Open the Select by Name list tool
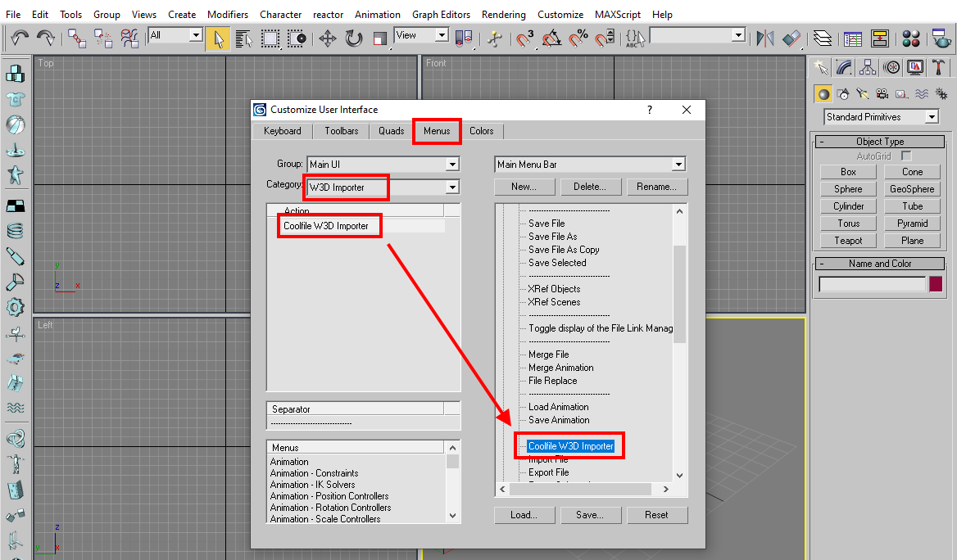 click(x=244, y=38)
